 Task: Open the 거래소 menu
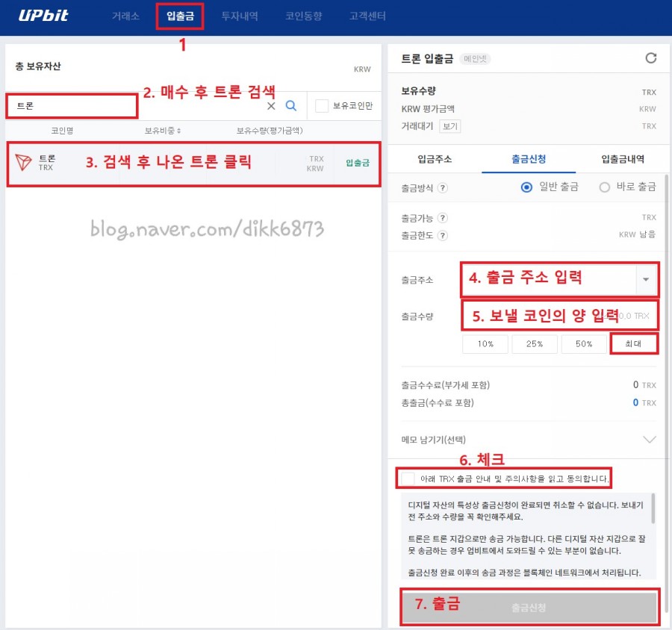coord(125,16)
